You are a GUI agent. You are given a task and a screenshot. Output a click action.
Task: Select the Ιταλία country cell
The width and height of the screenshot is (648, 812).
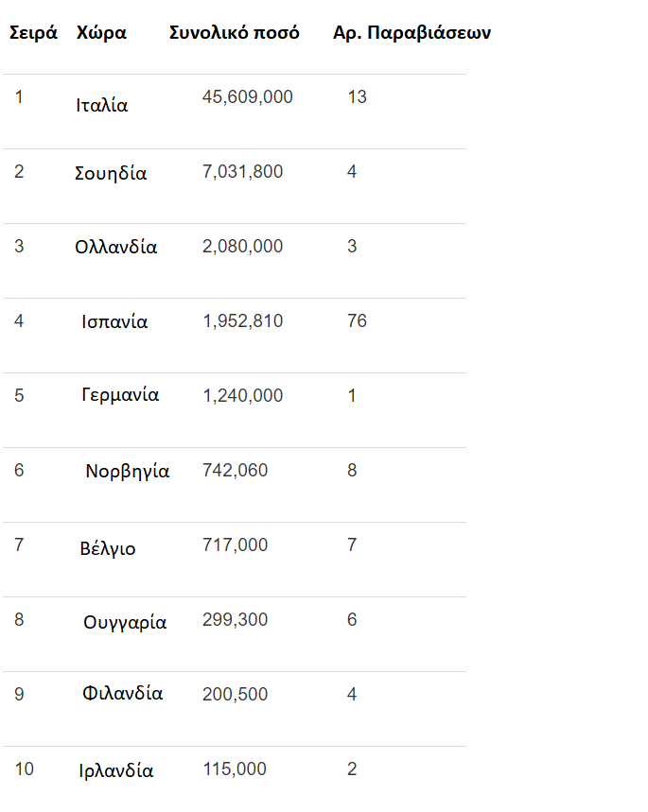pyautogui.click(x=102, y=106)
